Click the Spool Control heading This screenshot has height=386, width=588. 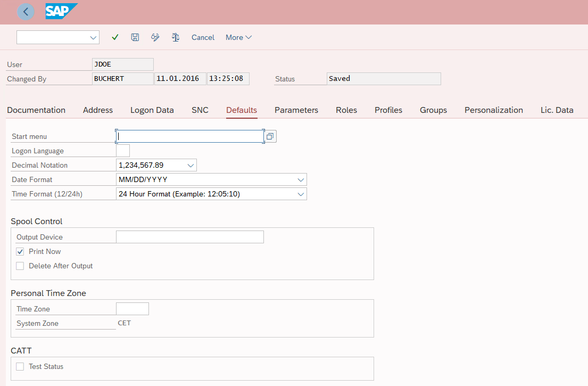[x=36, y=221]
